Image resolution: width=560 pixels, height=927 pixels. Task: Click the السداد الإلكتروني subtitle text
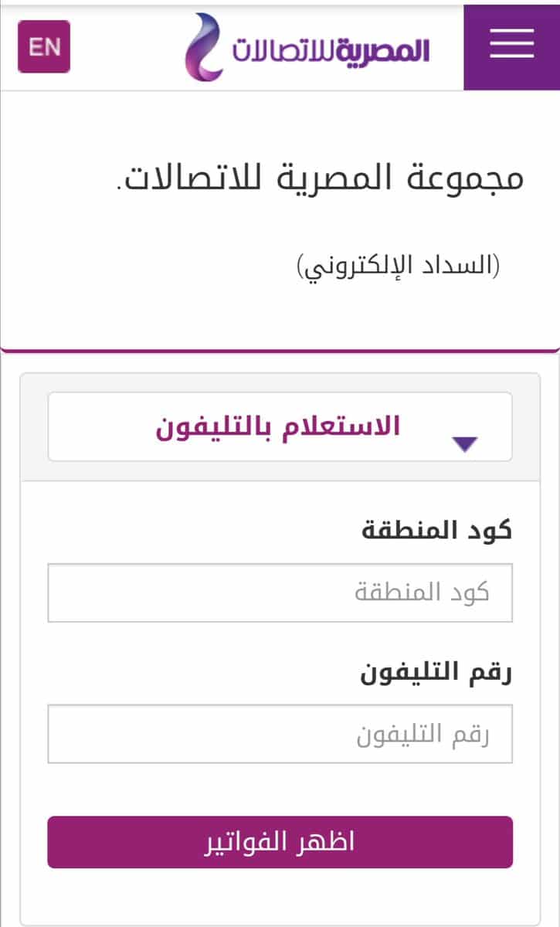tap(399, 266)
